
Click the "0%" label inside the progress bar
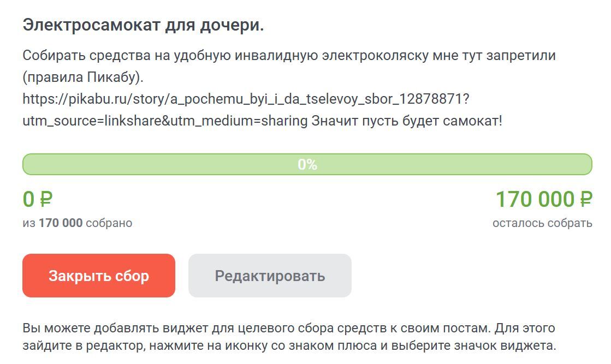[x=307, y=165]
